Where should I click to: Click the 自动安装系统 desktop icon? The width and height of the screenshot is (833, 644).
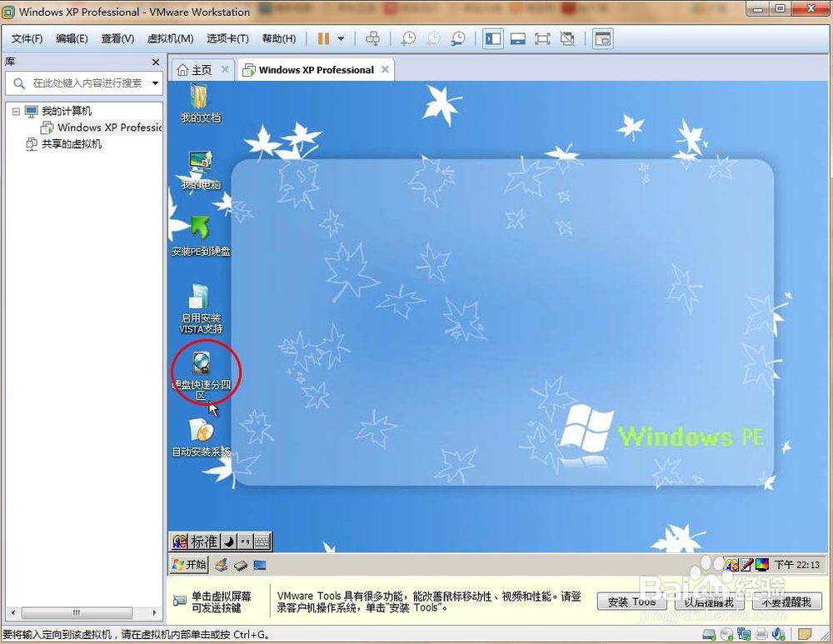201,437
